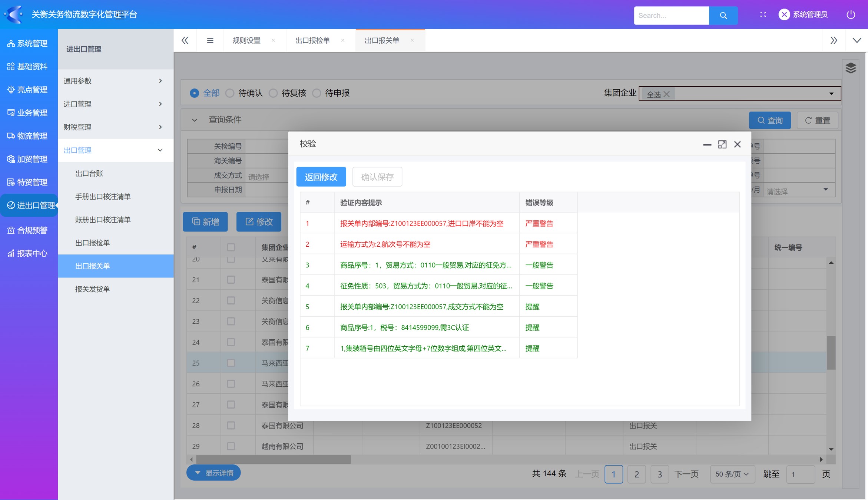The width and height of the screenshot is (868, 500).
Task: Click the horizontal scrollbar of the table
Action: click(273, 459)
